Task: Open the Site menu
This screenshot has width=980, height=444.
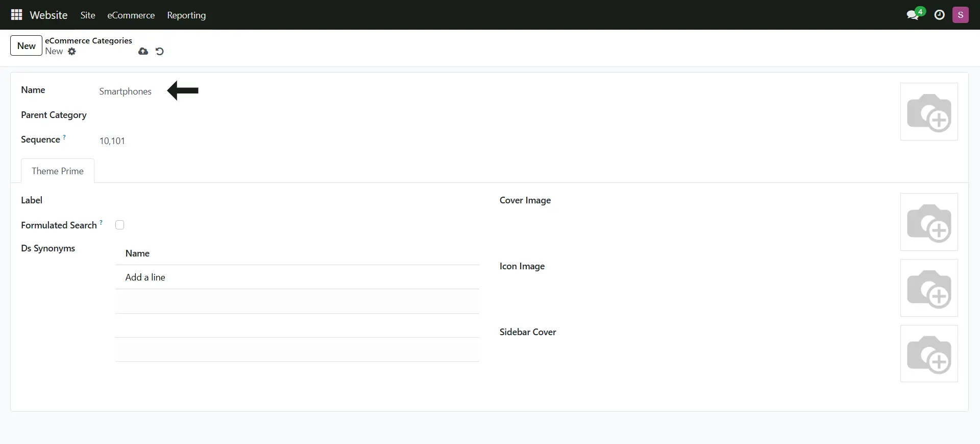Action: pos(88,15)
